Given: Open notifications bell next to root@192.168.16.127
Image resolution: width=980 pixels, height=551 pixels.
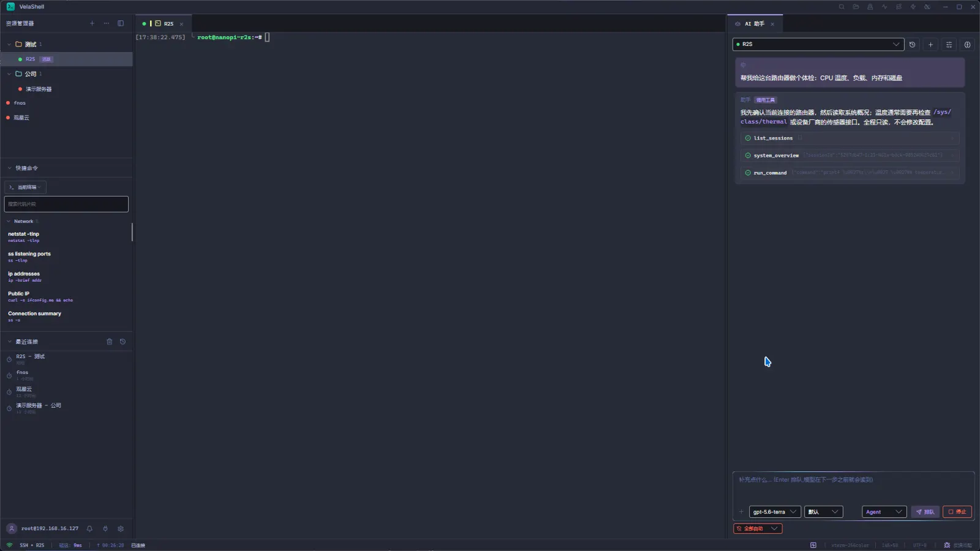Looking at the screenshot, I should [89, 528].
